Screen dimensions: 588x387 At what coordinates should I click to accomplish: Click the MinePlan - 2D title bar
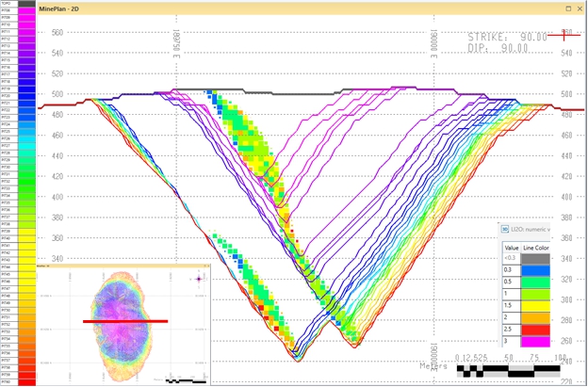click(283, 8)
